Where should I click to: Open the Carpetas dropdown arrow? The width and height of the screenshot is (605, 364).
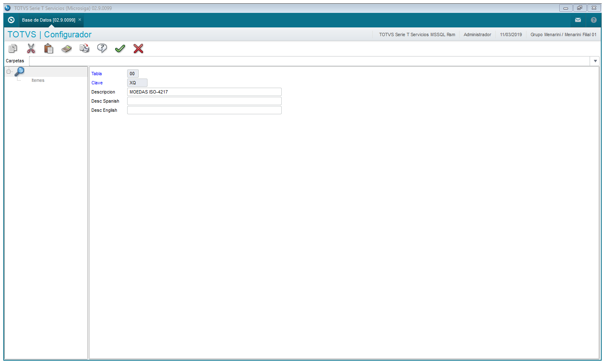pos(595,61)
